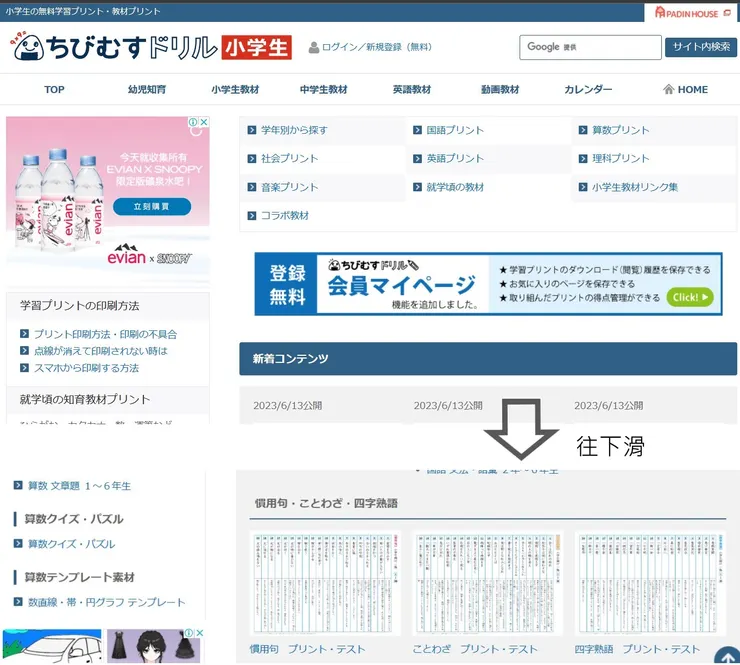The image size is (740, 665).
Task: Open the 学年別から探す link
Action: [x=294, y=130]
